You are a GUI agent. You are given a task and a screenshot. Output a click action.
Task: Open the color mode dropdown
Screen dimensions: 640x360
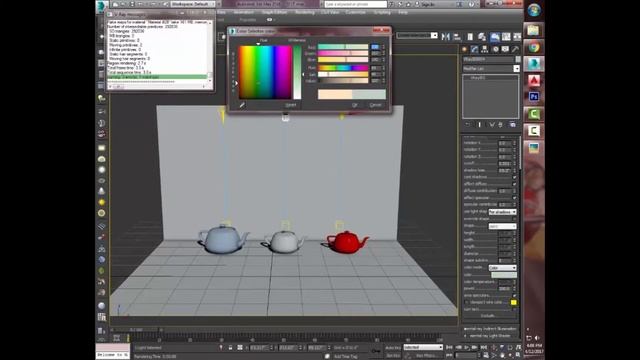coord(502,268)
